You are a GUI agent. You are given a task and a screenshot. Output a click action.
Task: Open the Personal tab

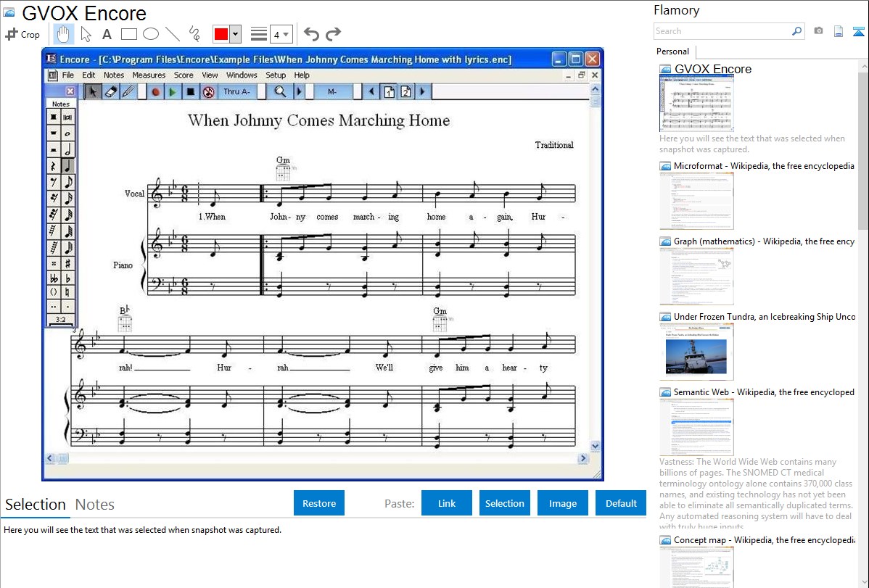pos(672,51)
